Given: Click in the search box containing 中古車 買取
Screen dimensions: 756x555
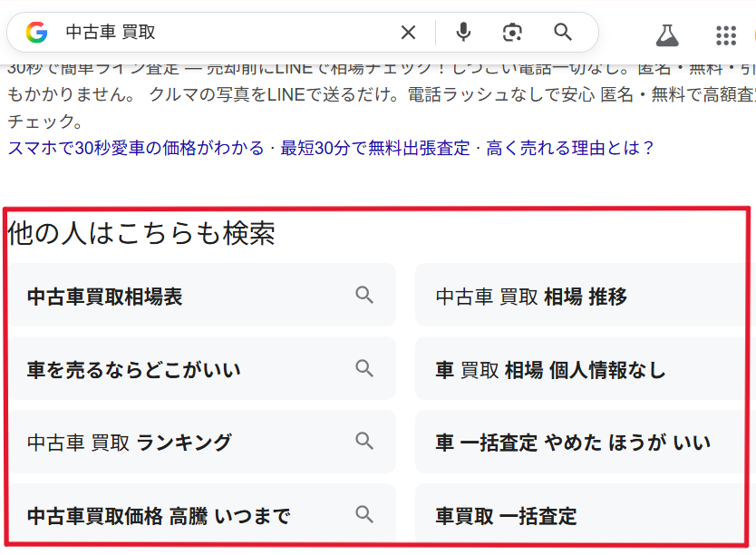Looking at the screenshot, I should click(227, 33).
